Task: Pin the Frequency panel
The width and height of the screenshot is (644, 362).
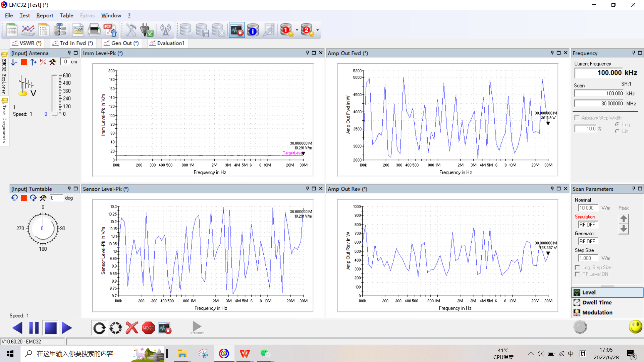Action: 634,53
